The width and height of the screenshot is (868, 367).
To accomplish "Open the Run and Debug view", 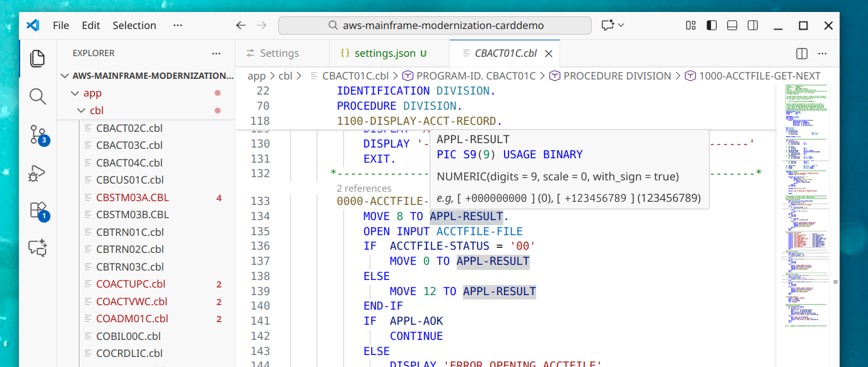I will 38,173.
